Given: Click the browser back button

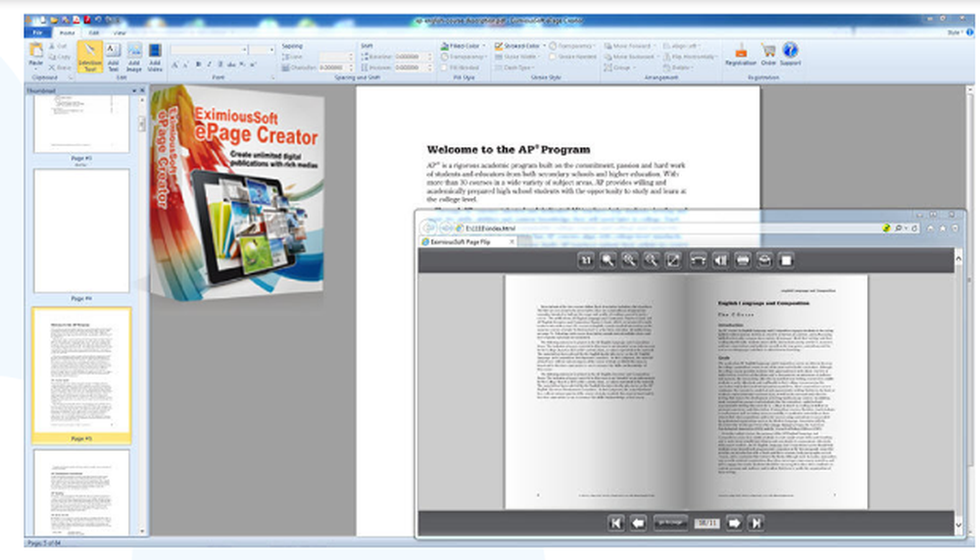Looking at the screenshot, I should click(428, 229).
